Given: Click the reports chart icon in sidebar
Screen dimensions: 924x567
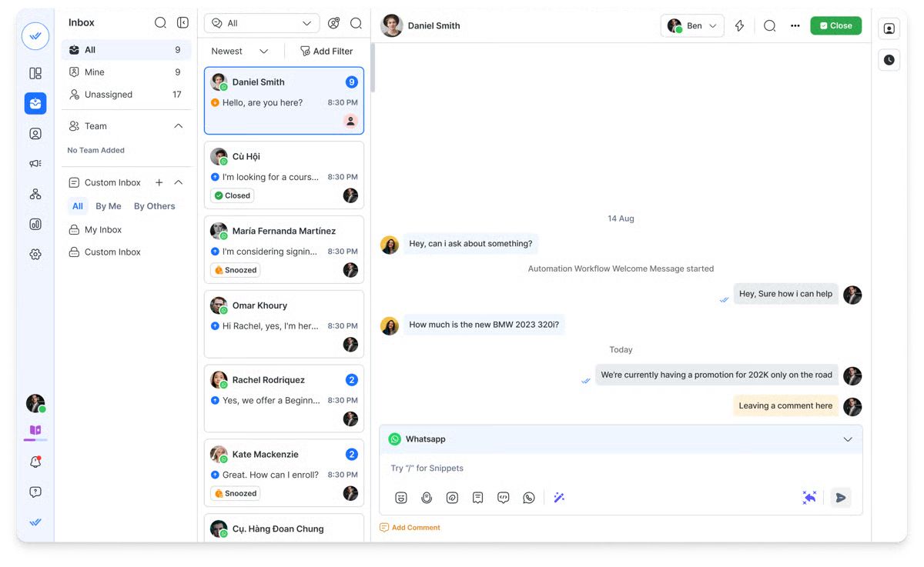Looking at the screenshot, I should click(x=35, y=224).
